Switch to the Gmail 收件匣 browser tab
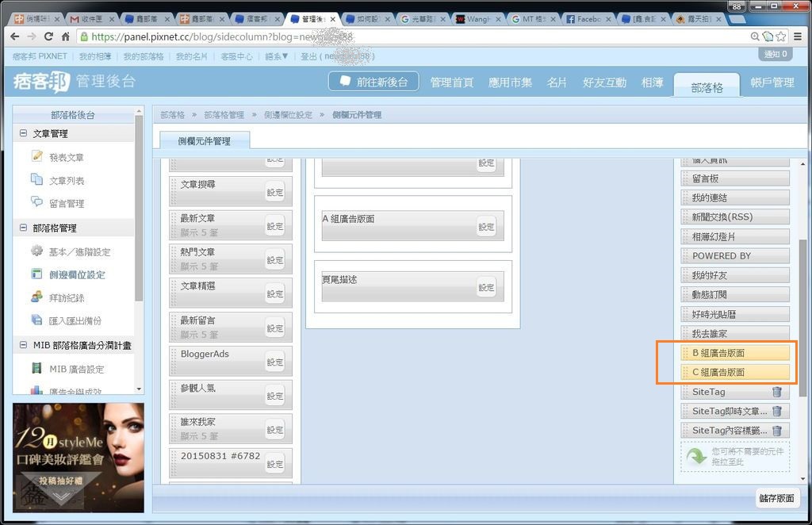This screenshot has width=812, height=525. [x=92, y=19]
